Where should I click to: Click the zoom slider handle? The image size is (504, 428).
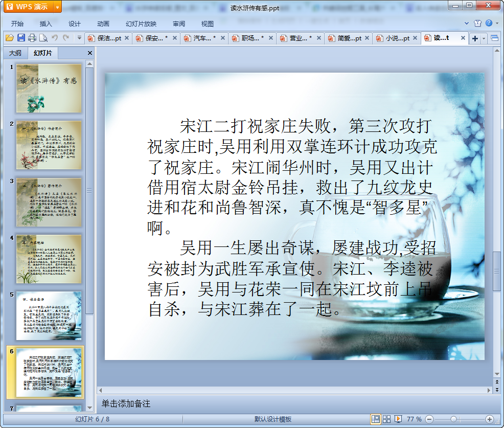coord(453,419)
